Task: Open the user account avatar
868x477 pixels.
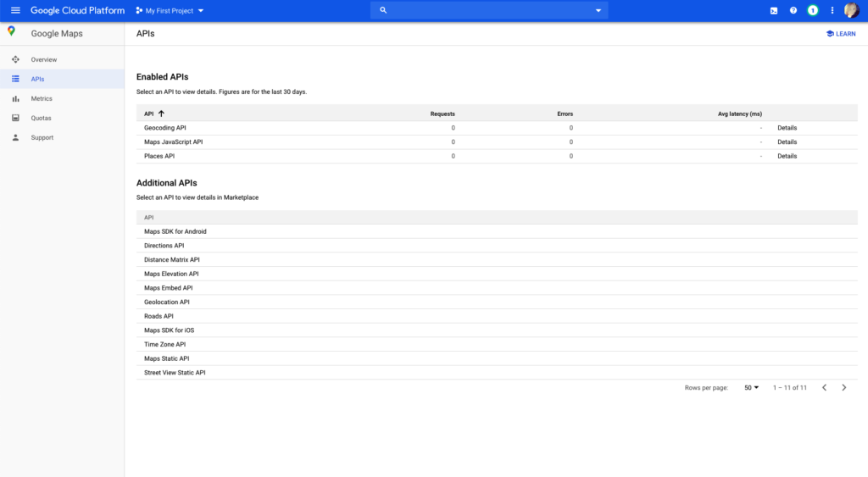Action: 851,10
